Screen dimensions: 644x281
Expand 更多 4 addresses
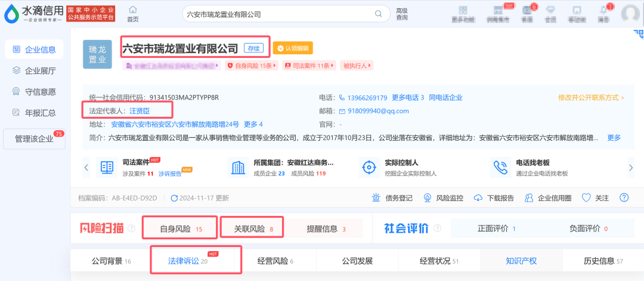(x=253, y=124)
